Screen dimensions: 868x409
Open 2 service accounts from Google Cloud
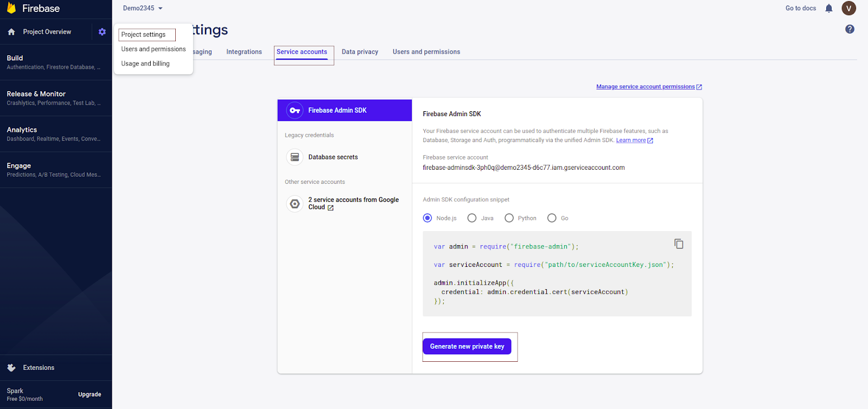point(354,203)
